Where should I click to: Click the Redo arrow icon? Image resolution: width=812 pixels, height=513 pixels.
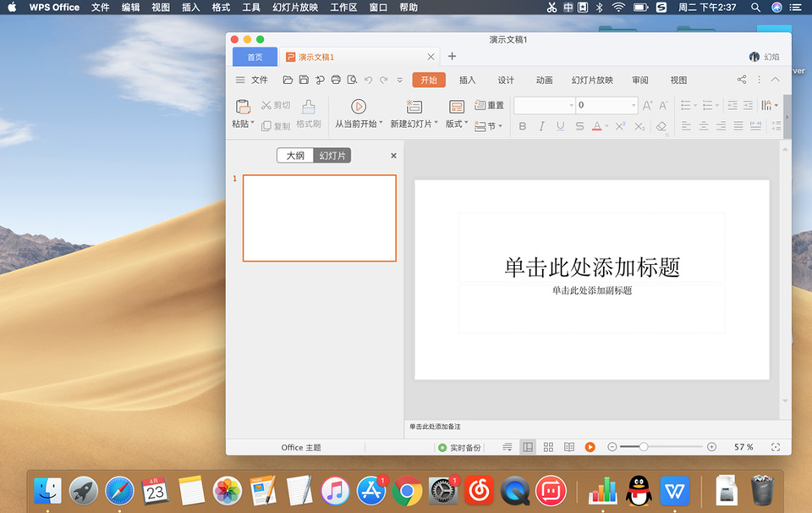[x=384, y=80]
